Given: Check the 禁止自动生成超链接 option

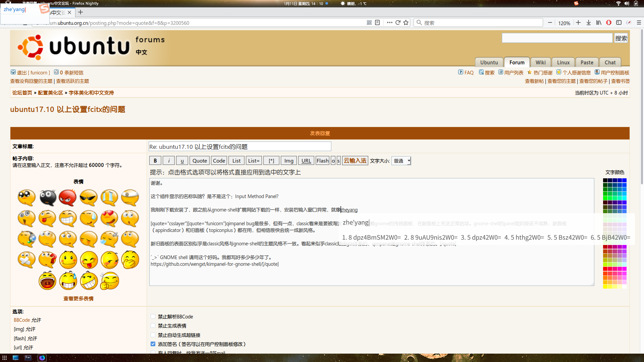Looking at the screenshot, I should pos(153,335).
